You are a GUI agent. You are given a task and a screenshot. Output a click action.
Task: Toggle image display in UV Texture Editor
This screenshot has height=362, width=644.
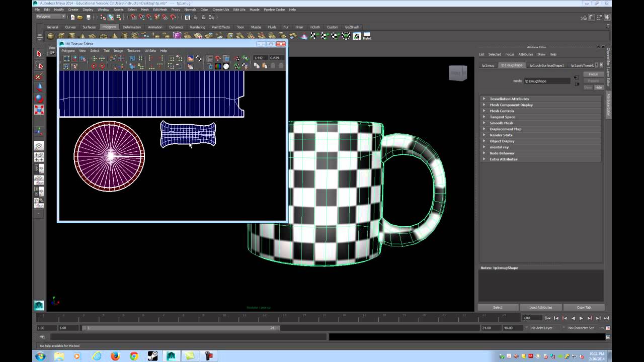[191, 58]
